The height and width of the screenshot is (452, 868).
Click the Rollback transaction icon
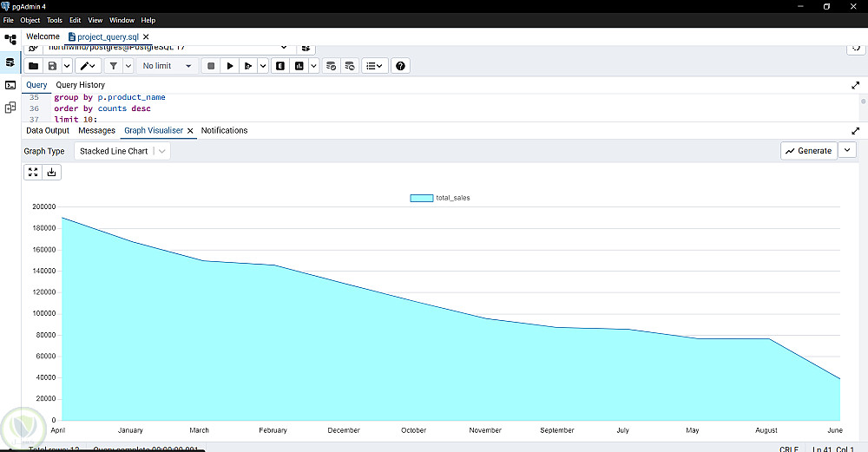(x=350, y=66)
